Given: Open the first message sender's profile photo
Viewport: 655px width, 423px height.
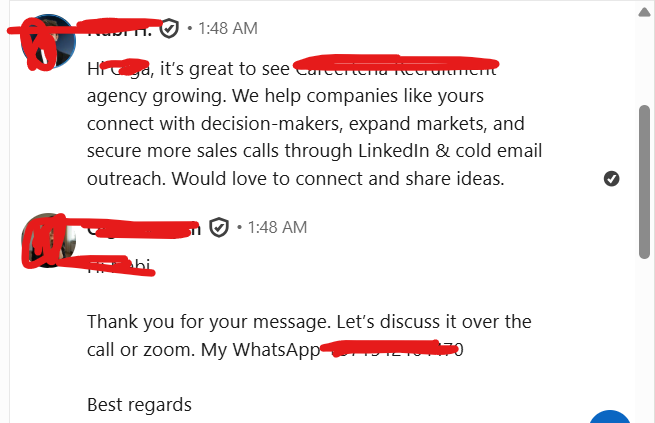Looking at the screenshot, I should click(x=45, y=42).
